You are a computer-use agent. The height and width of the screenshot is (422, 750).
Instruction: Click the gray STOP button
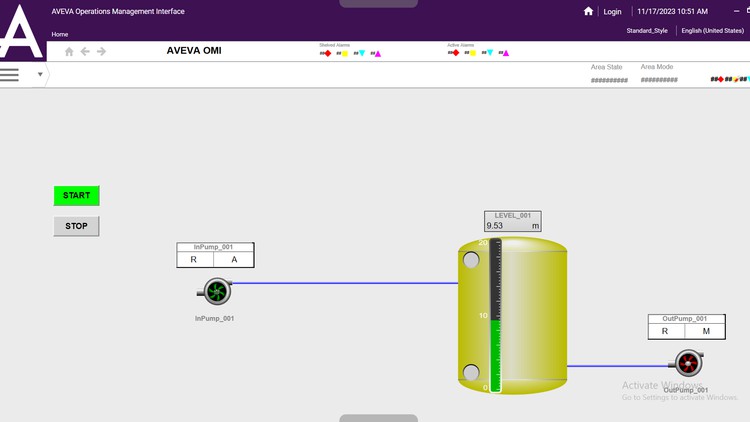click(x=77, y=226)
